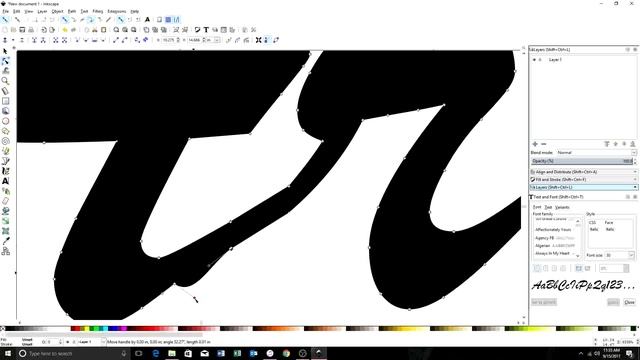Select the Gradient tool
640x360 pixels.
(5, 221)
